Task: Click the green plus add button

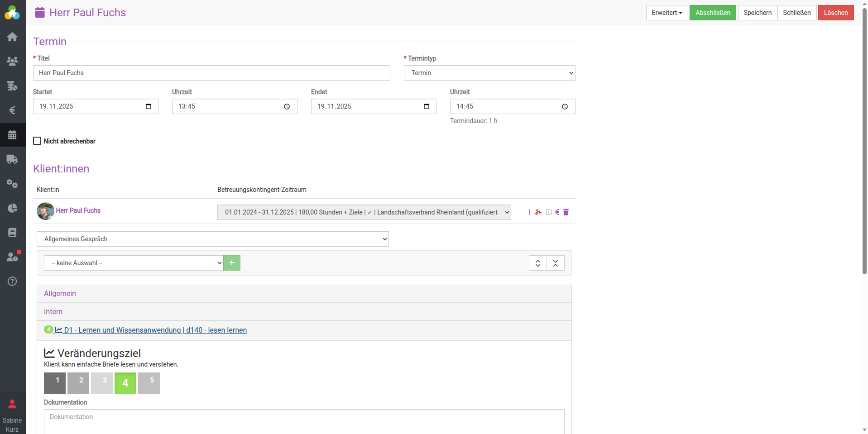Action: (232, 263)
